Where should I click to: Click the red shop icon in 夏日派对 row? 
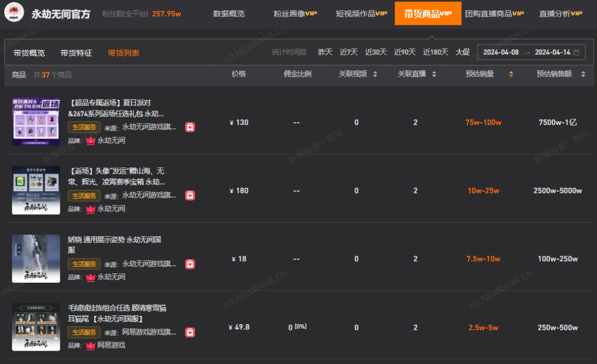point(190,127)
